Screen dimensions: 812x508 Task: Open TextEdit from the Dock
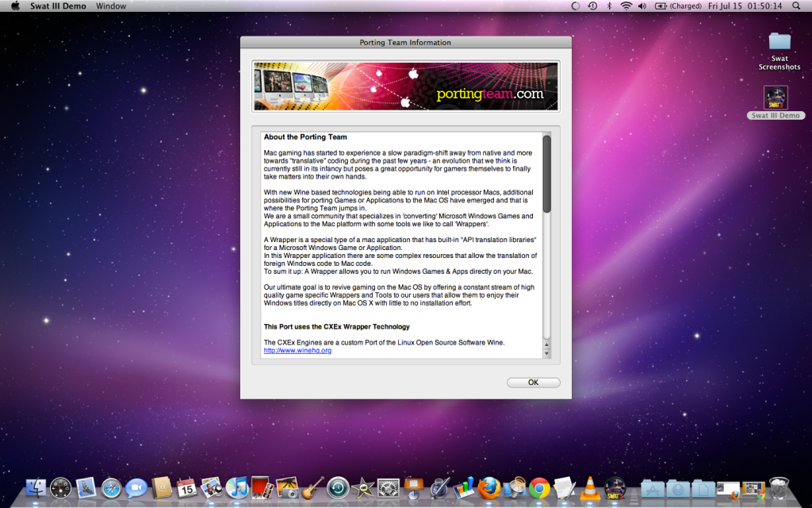click(x=565, y=488)
